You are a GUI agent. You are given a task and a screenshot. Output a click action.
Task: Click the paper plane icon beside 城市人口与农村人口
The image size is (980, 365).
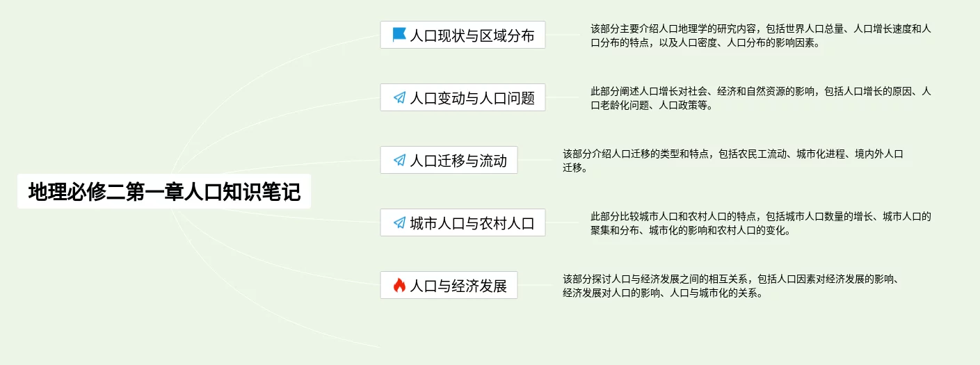coord(399,222)
